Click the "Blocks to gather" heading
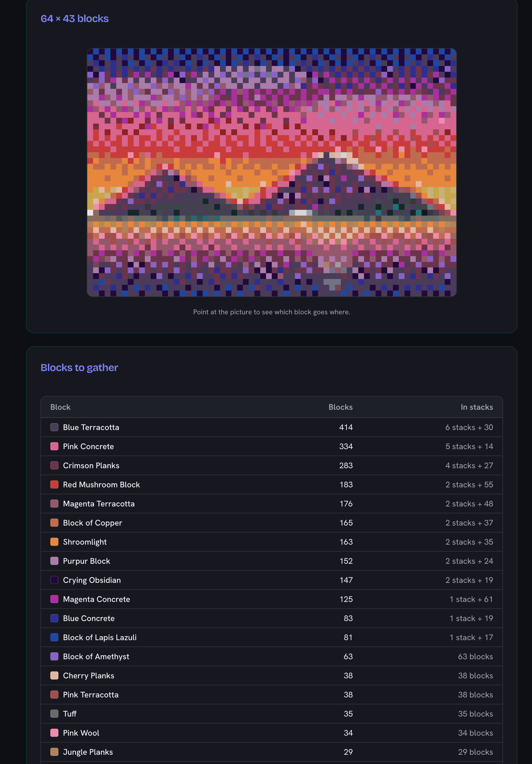 pyautogui.click(x=79, y=368)
